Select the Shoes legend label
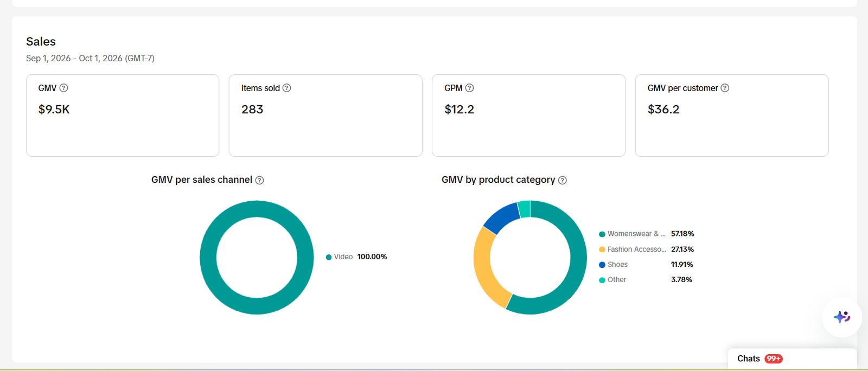Screen dimensions: 868x371 click(617, 264)
